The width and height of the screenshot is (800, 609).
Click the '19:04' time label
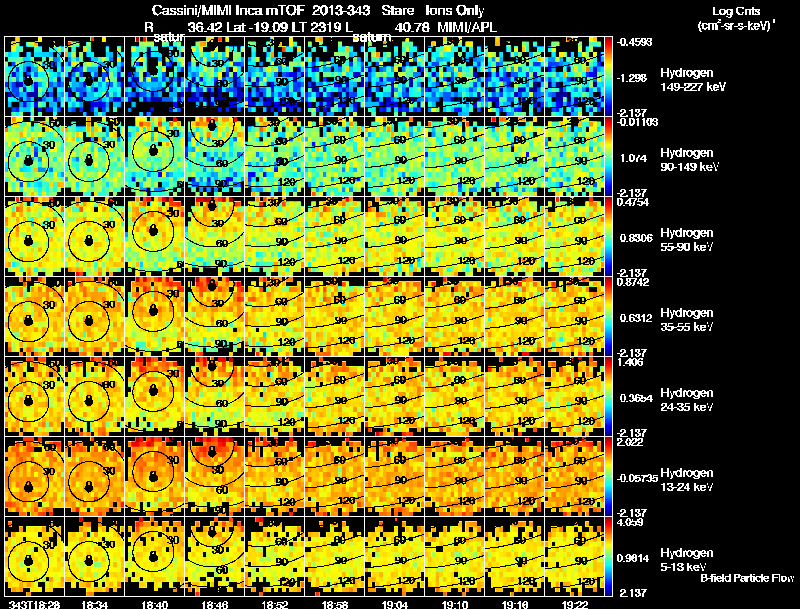tap(395, 604)
